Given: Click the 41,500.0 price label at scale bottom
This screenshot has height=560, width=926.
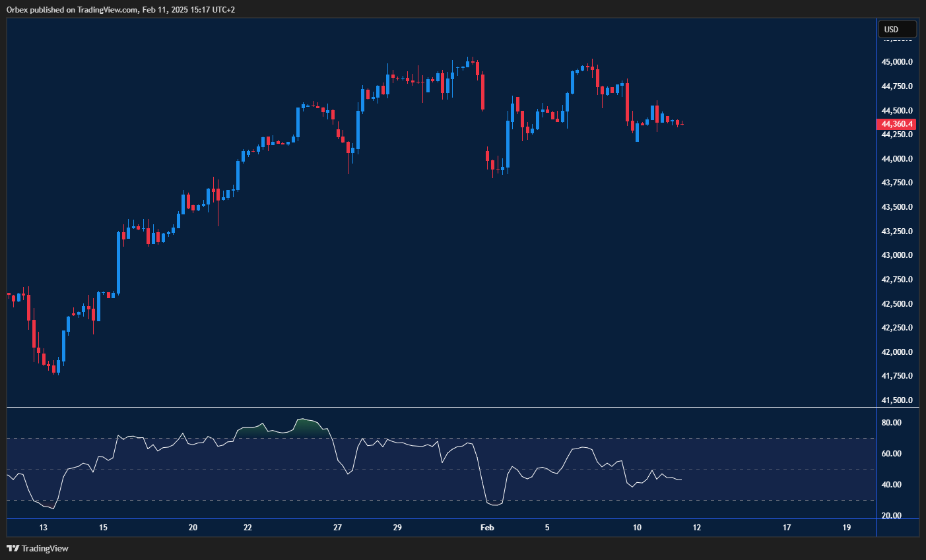Looking at the screenshot, I should coord(896,400).
